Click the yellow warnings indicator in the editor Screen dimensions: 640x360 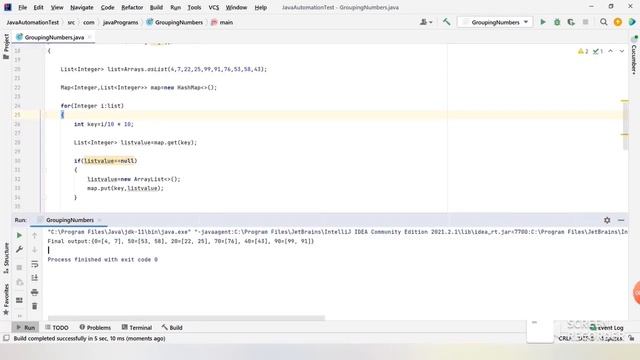(583, 51)
